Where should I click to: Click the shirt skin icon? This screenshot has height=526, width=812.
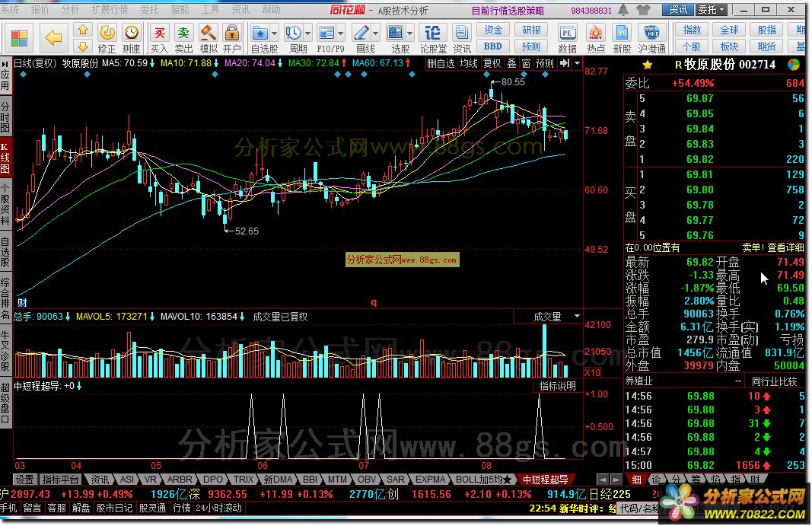(x=644, y=9)
